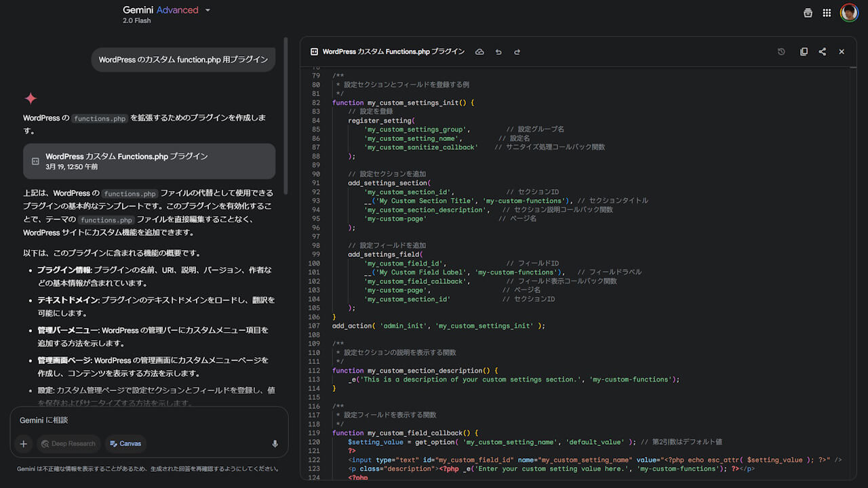The width and height of the screenshot is (868, 488).
Task: Click the disclaimer text below the prompt box
Action: [149, 468]
